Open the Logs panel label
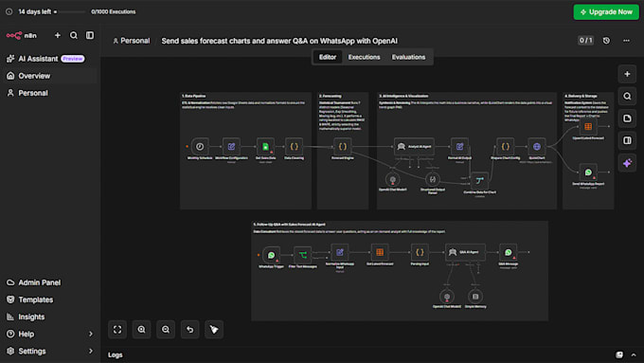644x363 pixels. (115, 355)
